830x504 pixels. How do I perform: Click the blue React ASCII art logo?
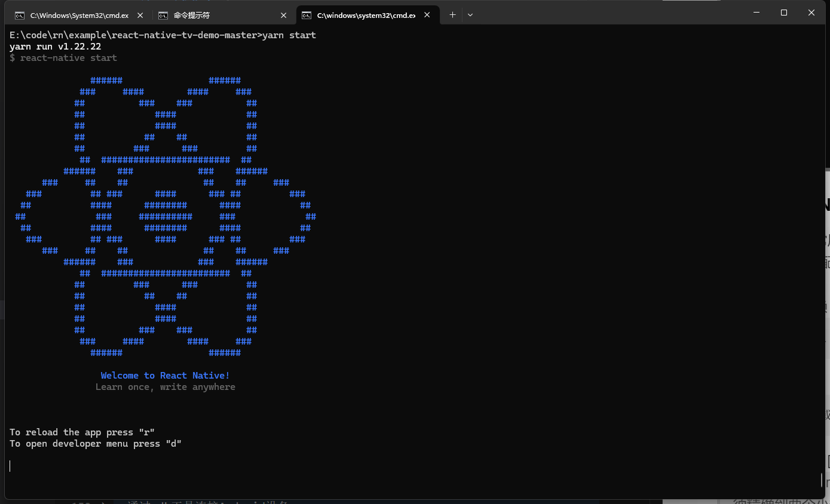pyautogui.click(x=166, y=216)
